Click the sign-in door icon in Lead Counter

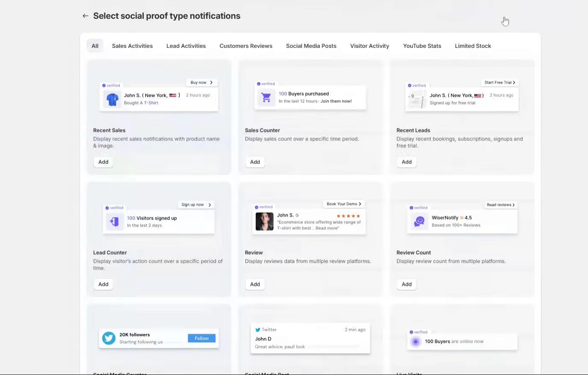pos(114,221)
